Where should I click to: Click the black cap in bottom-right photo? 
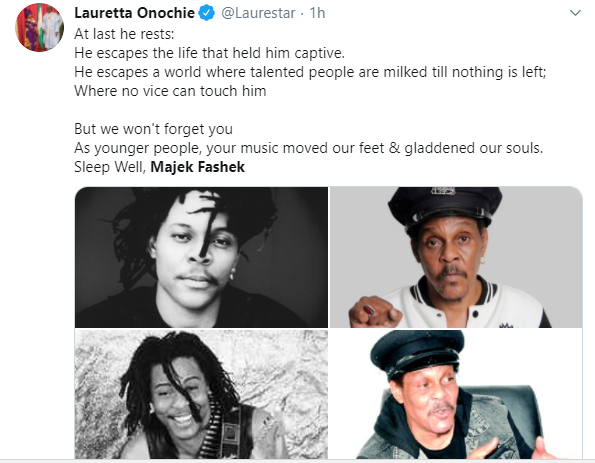pyautogui.click(x=417, y=353)
